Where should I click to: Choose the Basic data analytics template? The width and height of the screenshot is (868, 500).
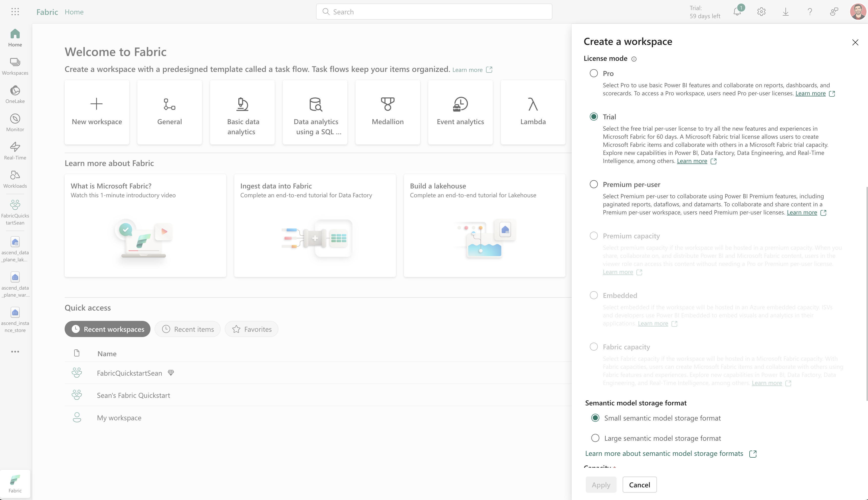(x=242, y=112)
